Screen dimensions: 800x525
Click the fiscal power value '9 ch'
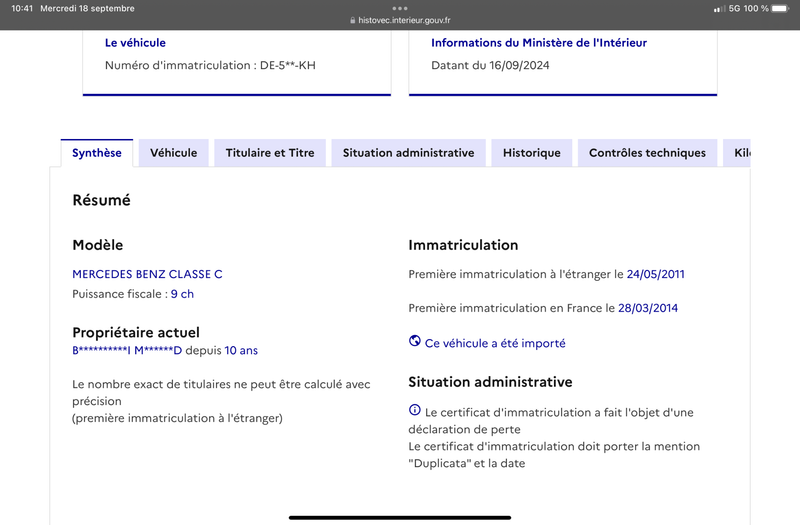point(182,294)
